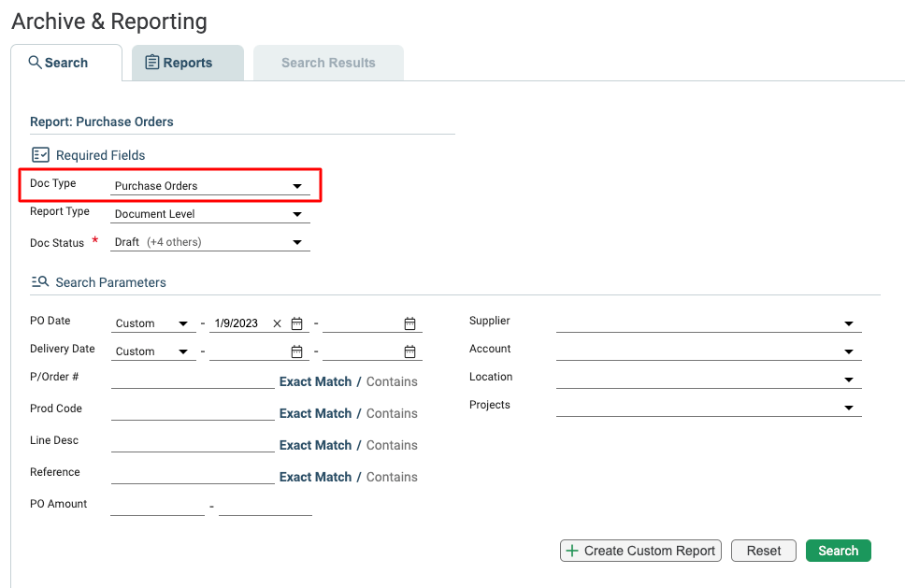Viewport: 905px width, 588px height.
Task: Switch Line Desc matching to Contains
Action: (392, 445)
